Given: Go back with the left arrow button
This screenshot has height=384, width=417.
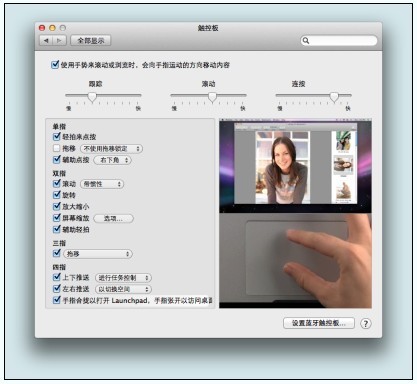Looking at the screenshot, I should coord(46,40).
